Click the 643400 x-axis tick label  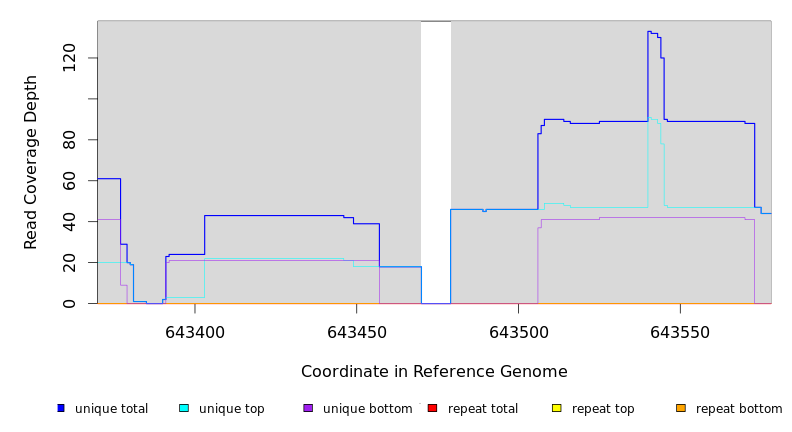[x=194, y=332]
